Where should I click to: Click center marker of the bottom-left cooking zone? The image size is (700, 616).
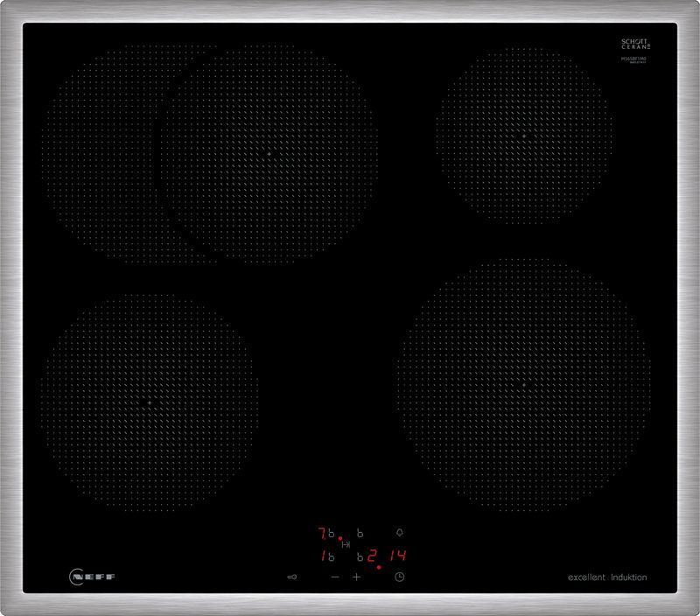point(149,402)
